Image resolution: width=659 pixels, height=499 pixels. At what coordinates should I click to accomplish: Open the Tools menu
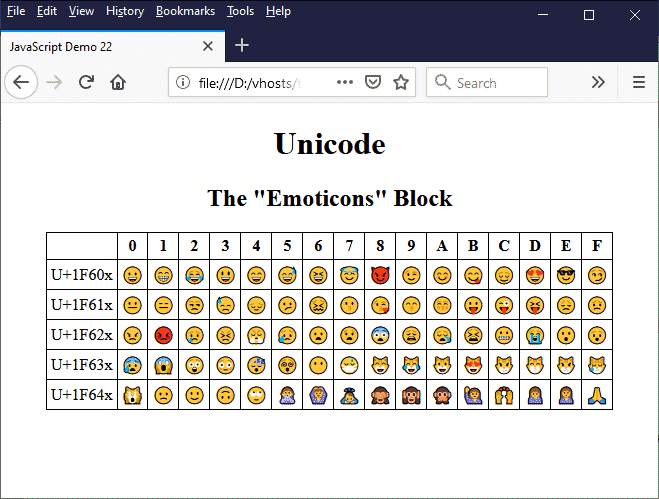coord(240,11)
